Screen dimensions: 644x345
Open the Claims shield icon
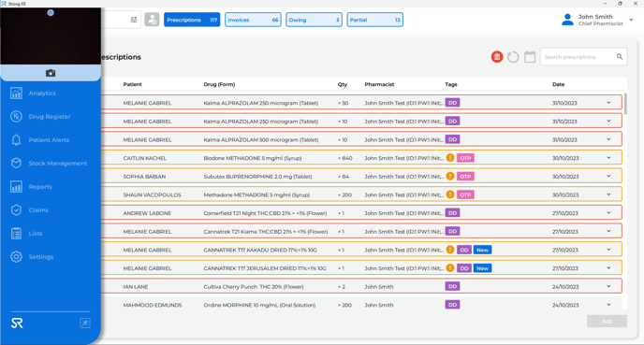[x=16, y=210]
